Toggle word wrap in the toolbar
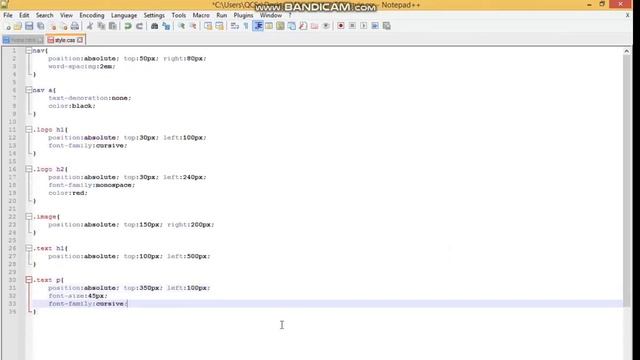Viewport: 640px width, 360px height. (x=235, y=26)
